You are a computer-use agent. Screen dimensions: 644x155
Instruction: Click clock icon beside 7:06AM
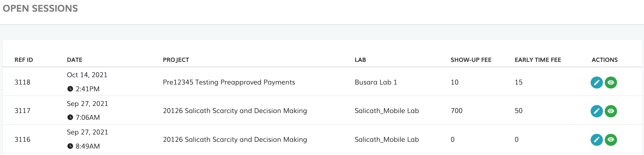point(70,117)
